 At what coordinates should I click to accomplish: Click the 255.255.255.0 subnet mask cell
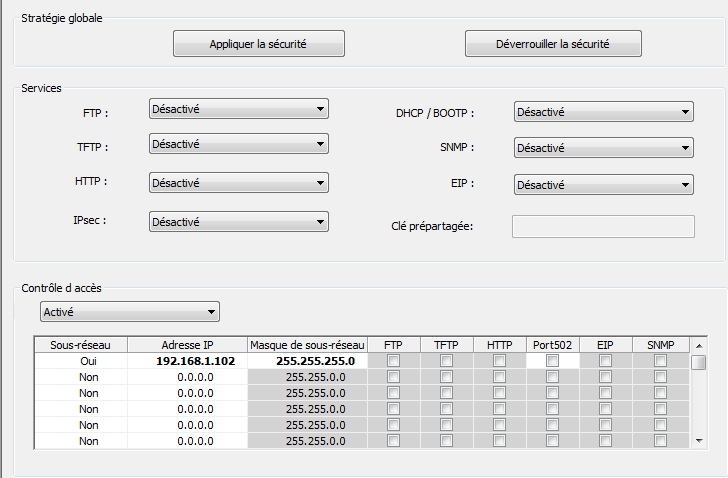click(x=307, y=361)
